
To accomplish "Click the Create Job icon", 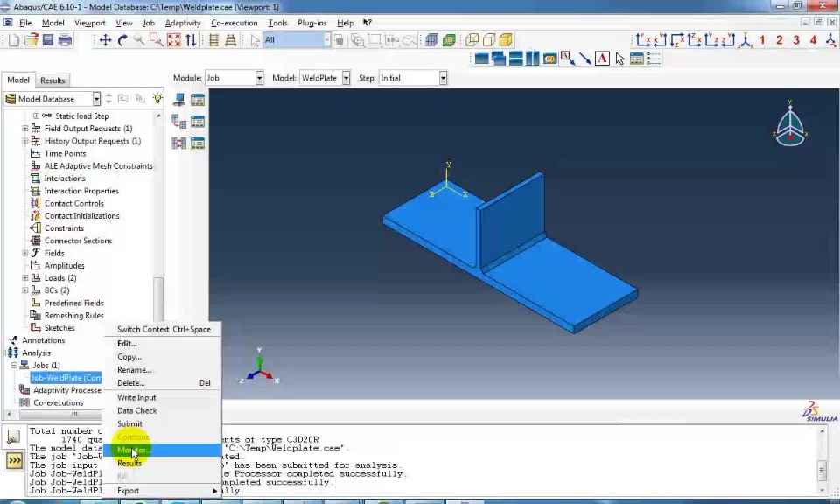I will point(178,99).
